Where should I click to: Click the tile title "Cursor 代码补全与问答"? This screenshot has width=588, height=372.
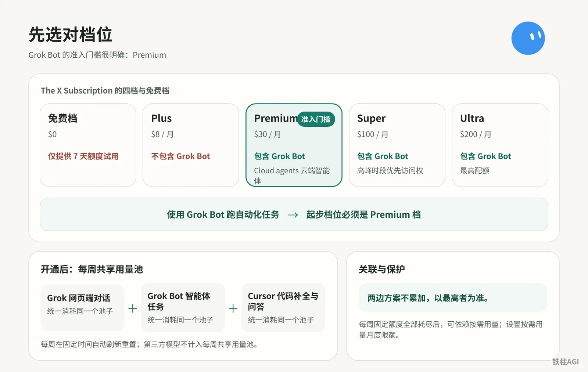283,301
